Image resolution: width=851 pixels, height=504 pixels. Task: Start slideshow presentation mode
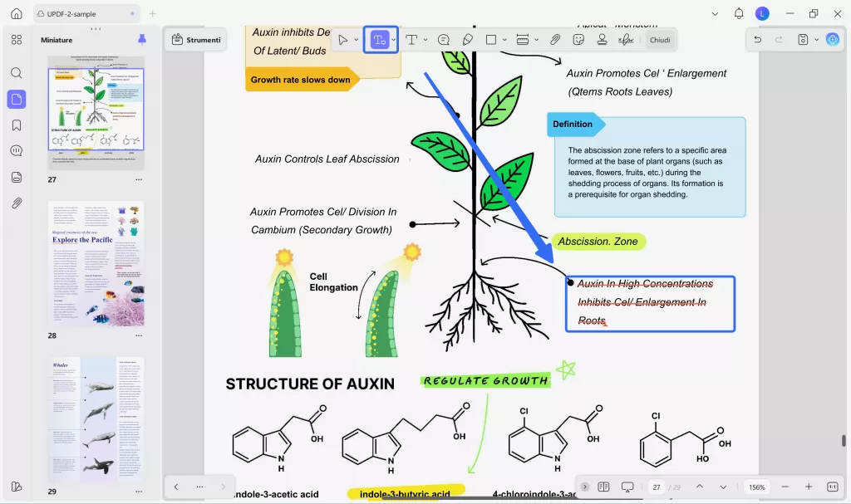pos(627,487)
